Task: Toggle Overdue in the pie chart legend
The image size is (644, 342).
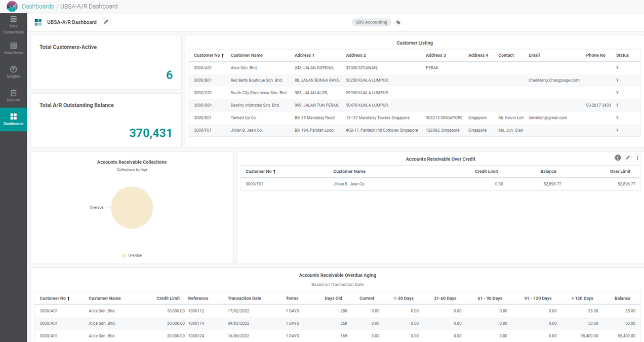Action: [x=132, y=255]
